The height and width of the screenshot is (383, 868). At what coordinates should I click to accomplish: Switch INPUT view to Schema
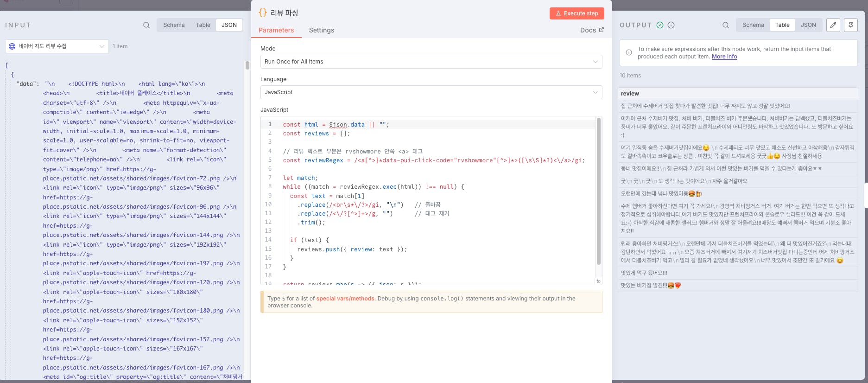click(174, 25)
